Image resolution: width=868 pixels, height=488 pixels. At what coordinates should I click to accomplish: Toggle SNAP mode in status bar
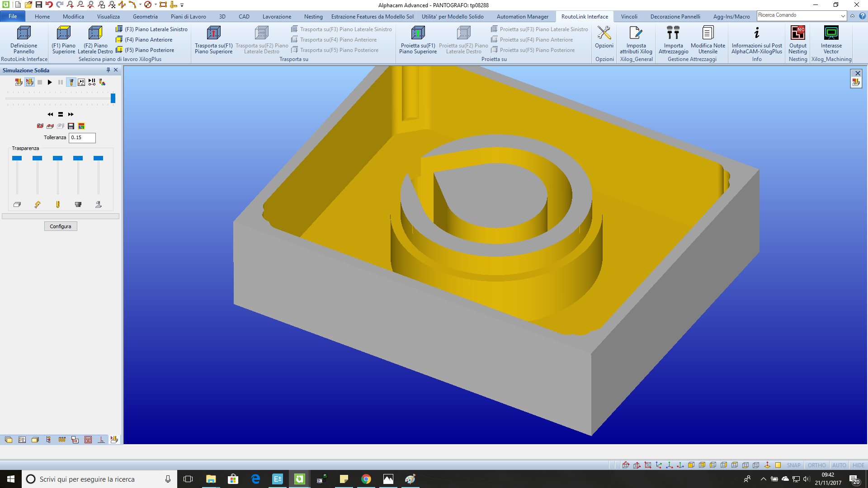tap(794, 465)
